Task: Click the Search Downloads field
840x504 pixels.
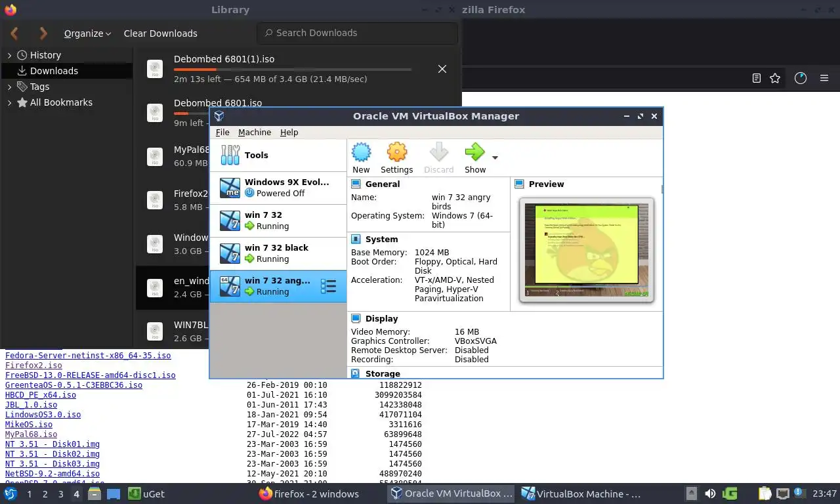Action: point(357,33)
